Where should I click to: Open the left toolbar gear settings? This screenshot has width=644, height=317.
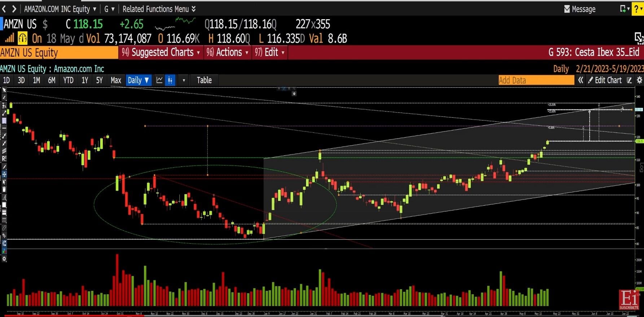(x=4, y=259)
